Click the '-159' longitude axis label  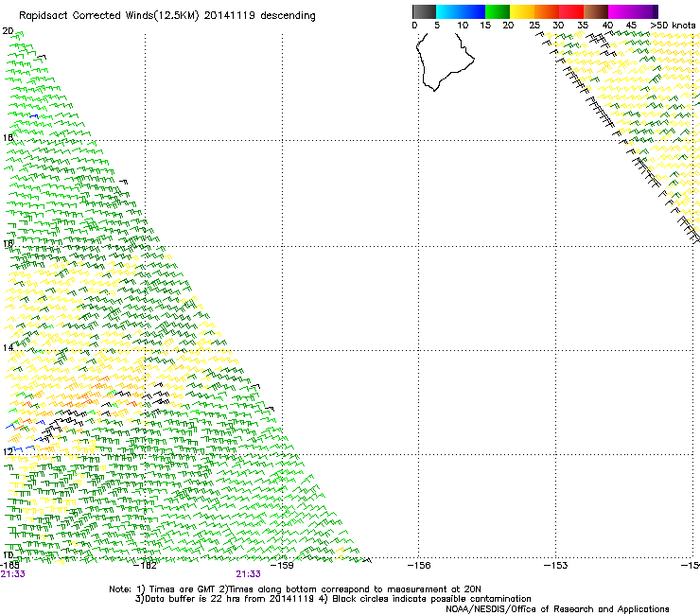pyautogui.click(x=282, y=566)
